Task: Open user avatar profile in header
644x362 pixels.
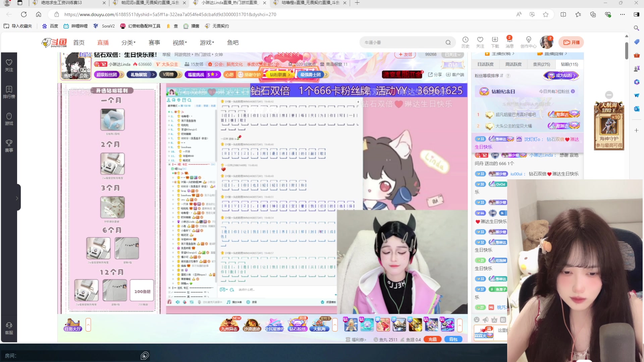Action: pos(546,42)
